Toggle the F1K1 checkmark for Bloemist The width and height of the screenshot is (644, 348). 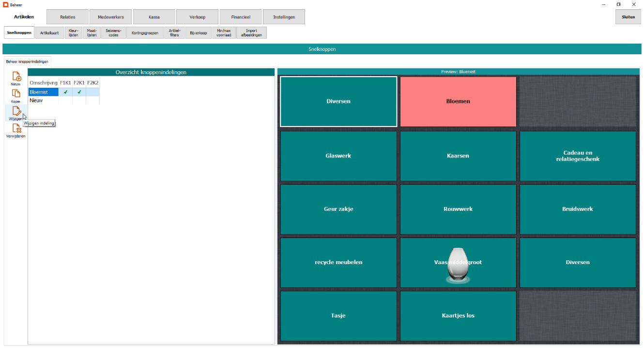[65, 92]
